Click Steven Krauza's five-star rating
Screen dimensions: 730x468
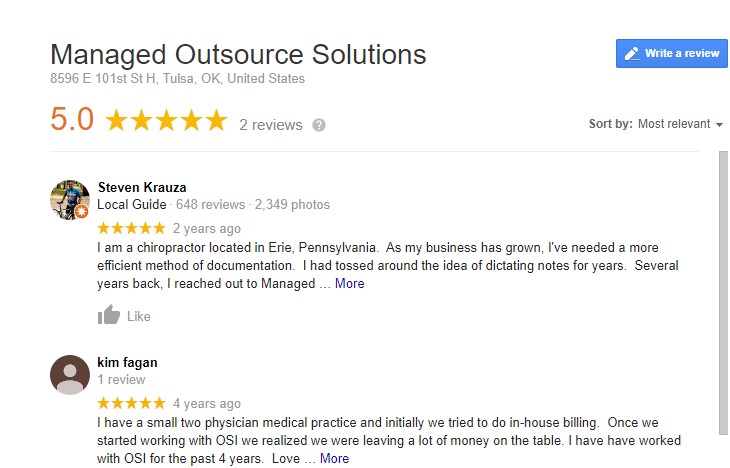[x=131, y=228]
